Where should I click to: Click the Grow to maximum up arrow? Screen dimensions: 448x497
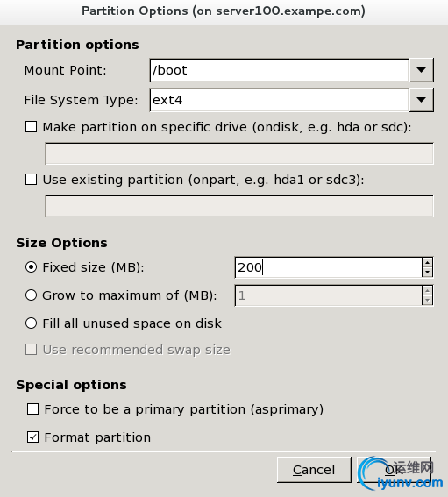pyautogui.click(x=427, y=291)
